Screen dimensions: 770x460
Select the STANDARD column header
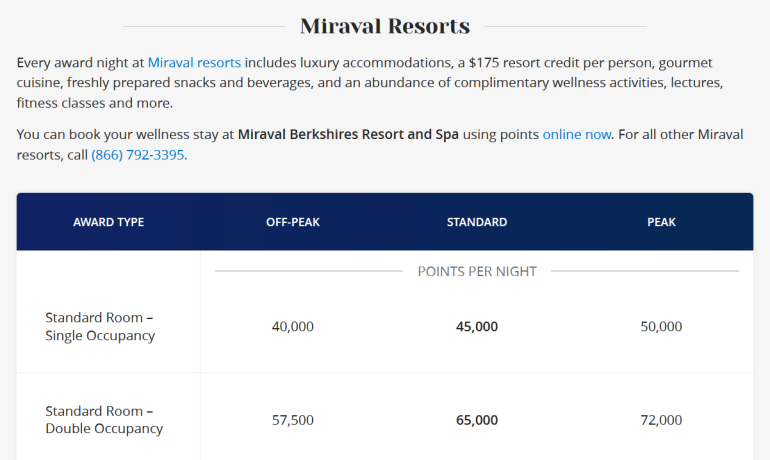click(477, 222)
